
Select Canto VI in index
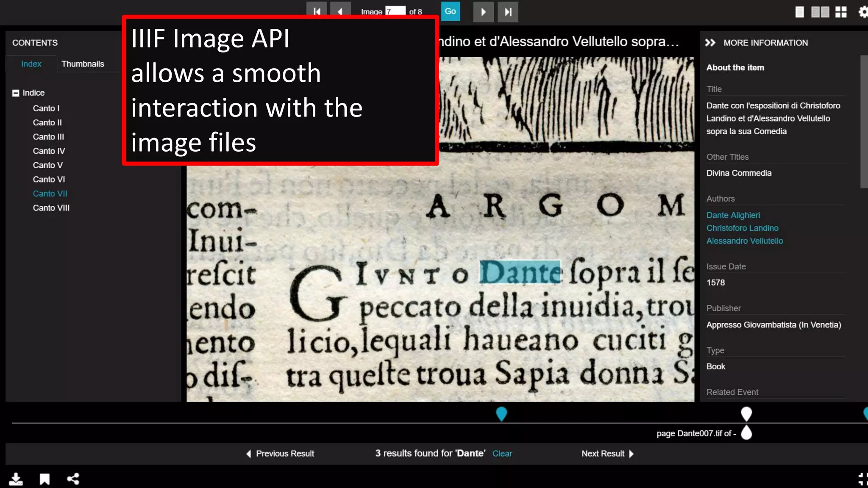click(49, 179)
